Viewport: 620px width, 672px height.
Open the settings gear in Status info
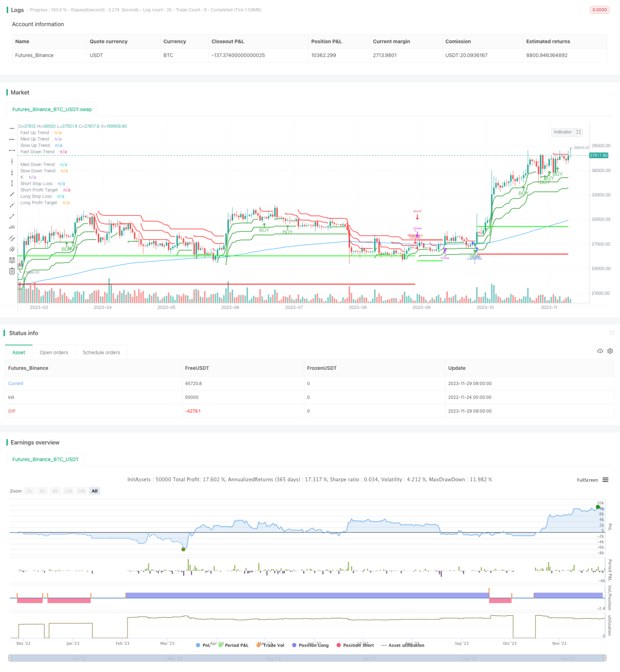[610, 351]
